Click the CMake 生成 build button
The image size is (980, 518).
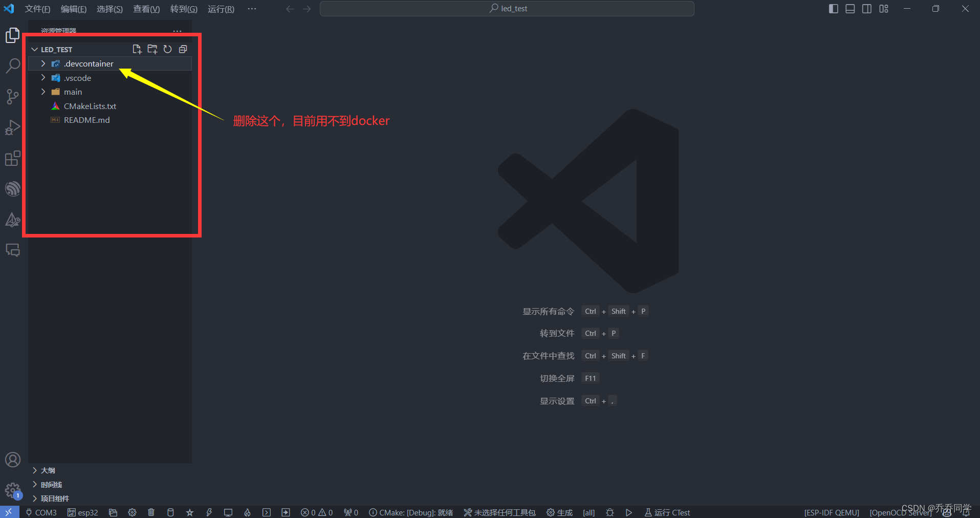(559, 512)
